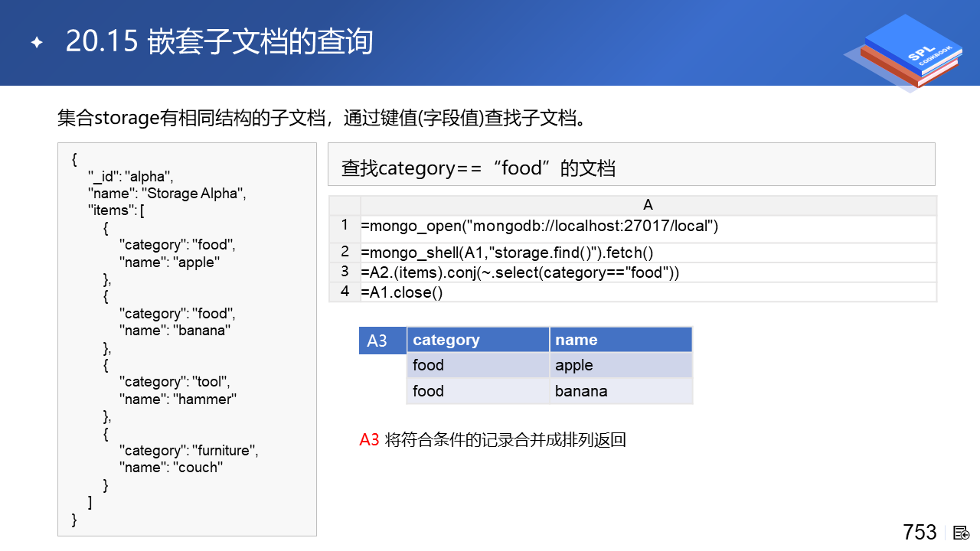Click the four-pointed star beside the title
Image resolution: width=980 pixels, height=551 pixels.
click(36, 43)
